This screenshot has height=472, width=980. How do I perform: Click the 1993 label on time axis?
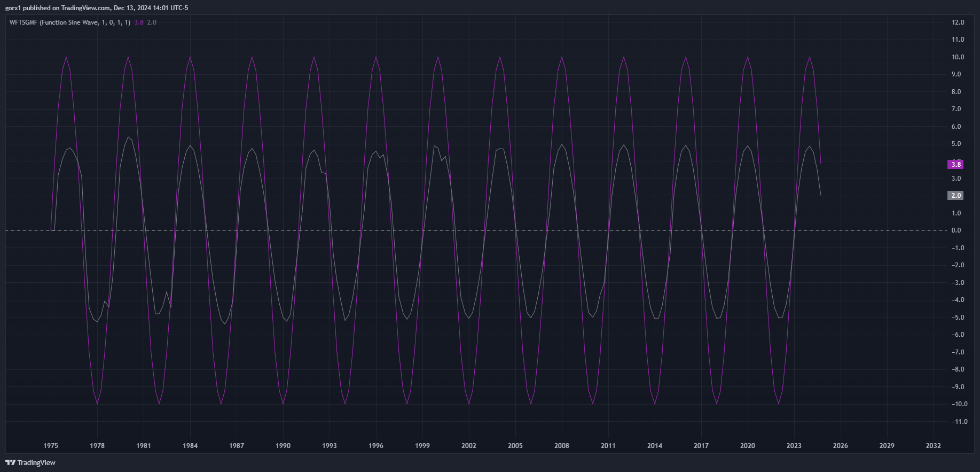coord(330,446)
